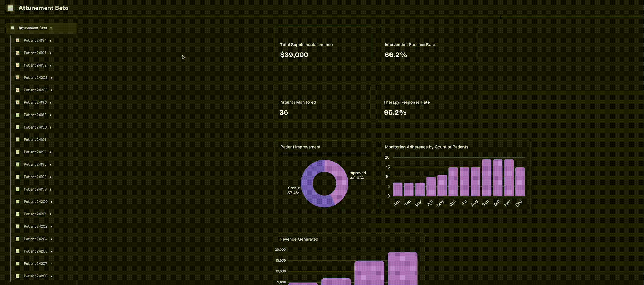Click the chart icon next to Patient 24199
This screenshot has height=285, width=644.
coord(18,189)
